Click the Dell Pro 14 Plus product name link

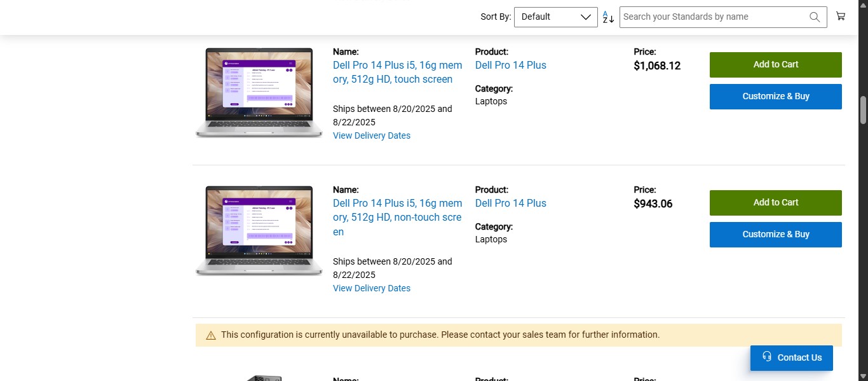510,65
